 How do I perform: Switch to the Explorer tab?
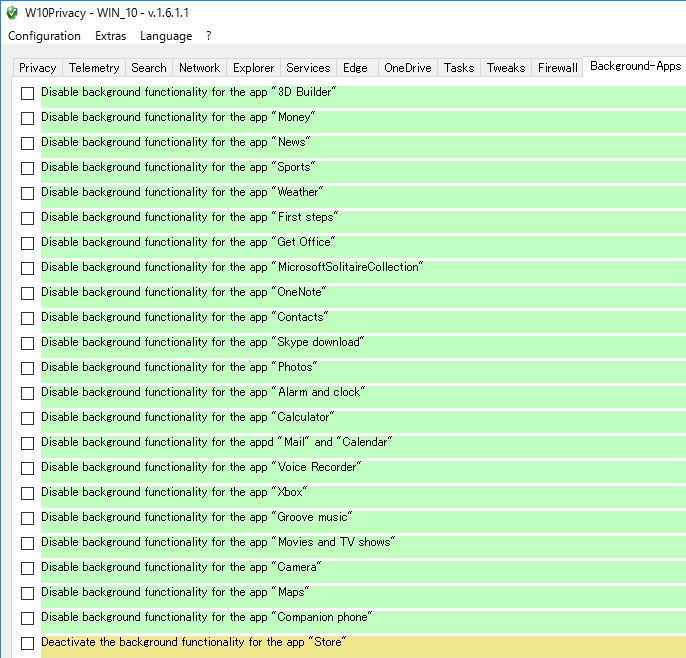tap(253, 68)
